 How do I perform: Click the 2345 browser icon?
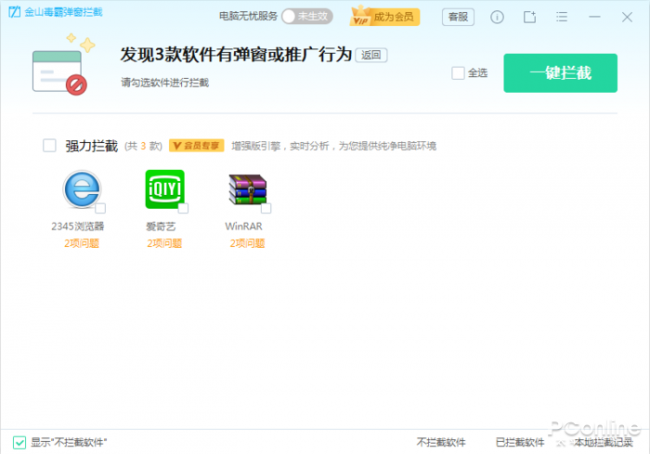82,189
